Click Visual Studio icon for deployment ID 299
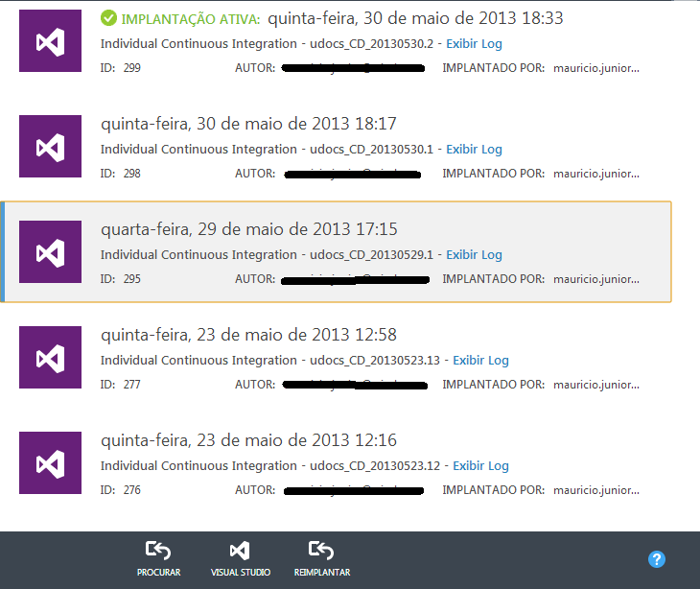 [50, 40]
